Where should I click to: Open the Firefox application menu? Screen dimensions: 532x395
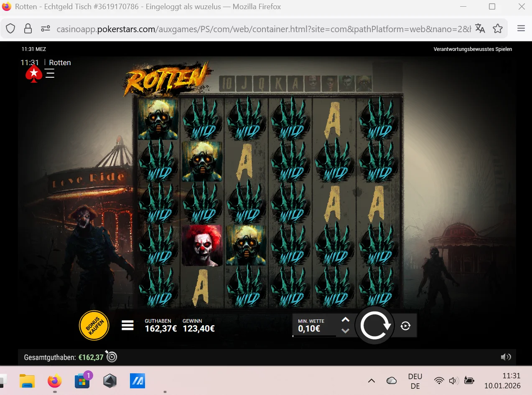click(521, 28)
